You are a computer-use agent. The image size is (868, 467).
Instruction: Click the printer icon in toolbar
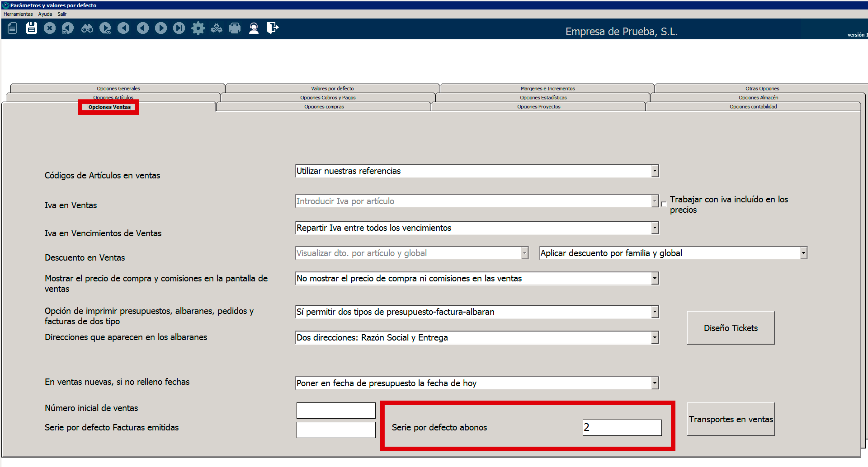click(x=235, y=28)
